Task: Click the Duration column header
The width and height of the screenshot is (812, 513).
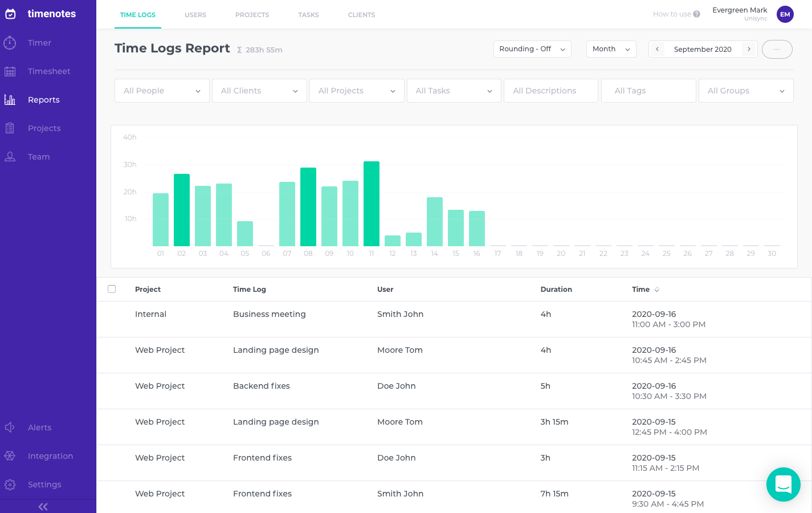Action: click(556, 290)
